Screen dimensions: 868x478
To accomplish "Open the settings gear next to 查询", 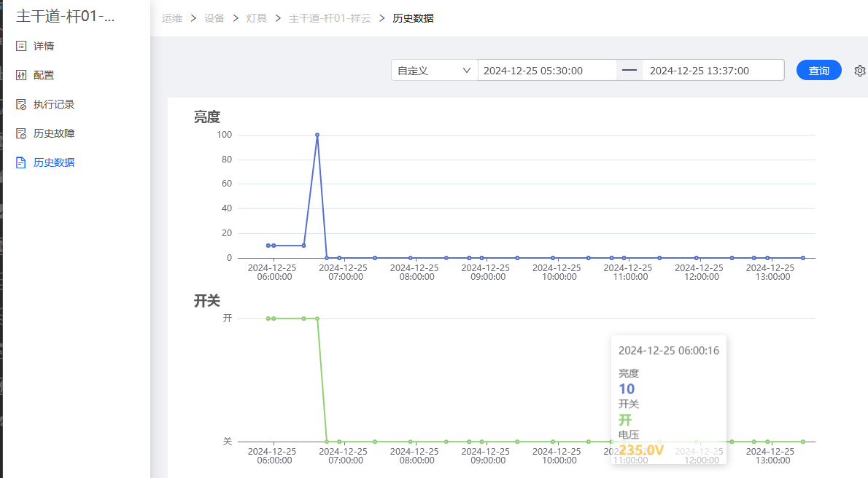I will click(x=860, y=71).
